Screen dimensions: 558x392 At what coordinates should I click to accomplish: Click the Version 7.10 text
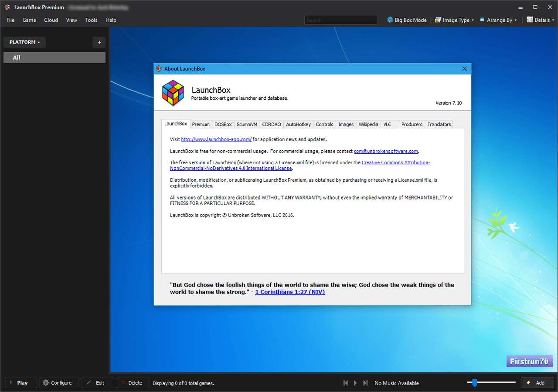[x=449, y=103]
